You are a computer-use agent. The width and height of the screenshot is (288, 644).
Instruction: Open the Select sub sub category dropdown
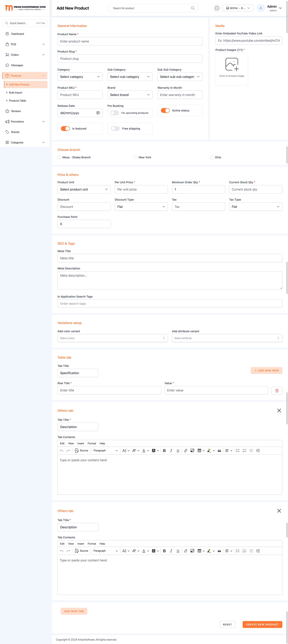(x=180, y=77)
